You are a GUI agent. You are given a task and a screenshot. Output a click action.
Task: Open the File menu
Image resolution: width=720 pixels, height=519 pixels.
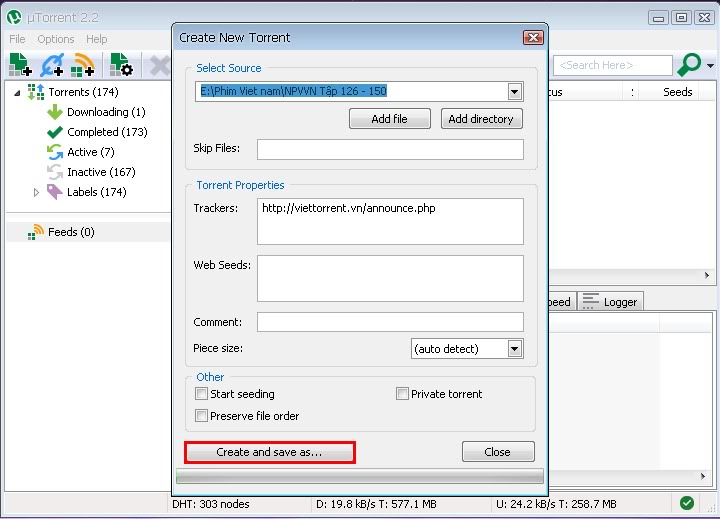click(17, 39)
